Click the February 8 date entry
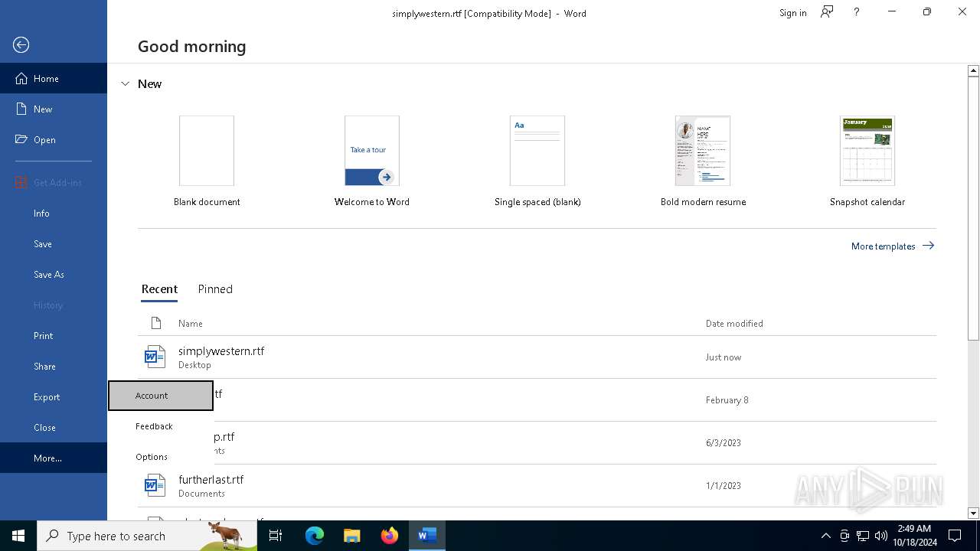Image resolution: width=980 pixels, height=551 pixels. (727, 400)
